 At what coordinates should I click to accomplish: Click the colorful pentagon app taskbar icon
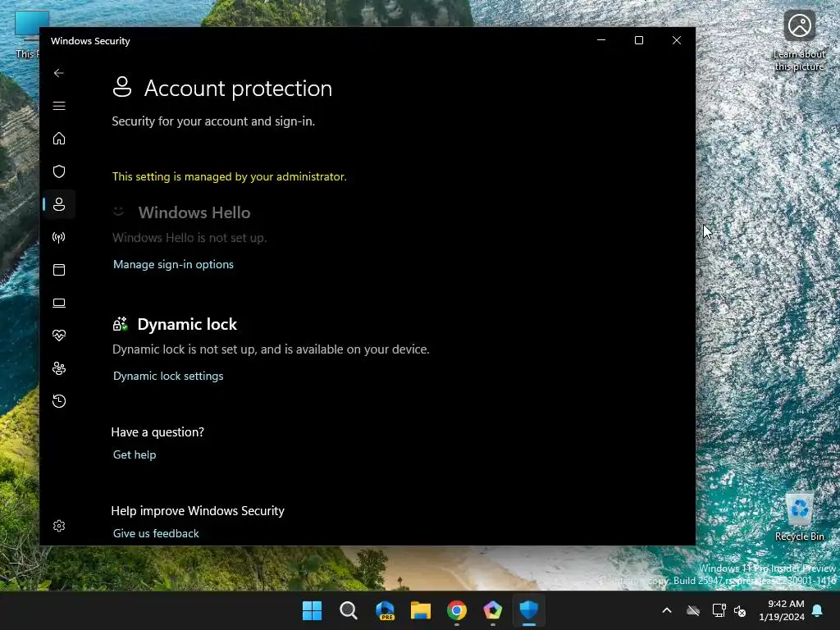click(x=493, y=610)
